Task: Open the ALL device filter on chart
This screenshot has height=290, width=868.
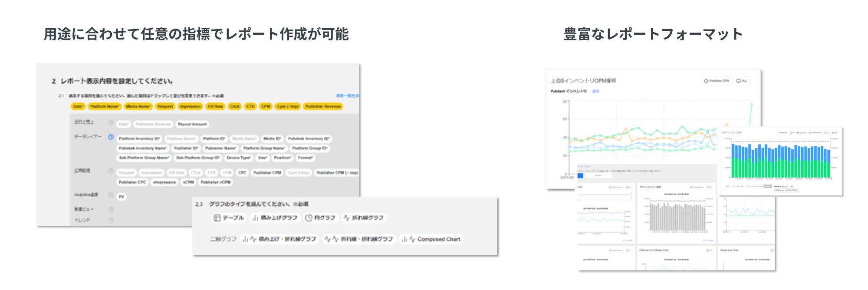Action: 742,81
